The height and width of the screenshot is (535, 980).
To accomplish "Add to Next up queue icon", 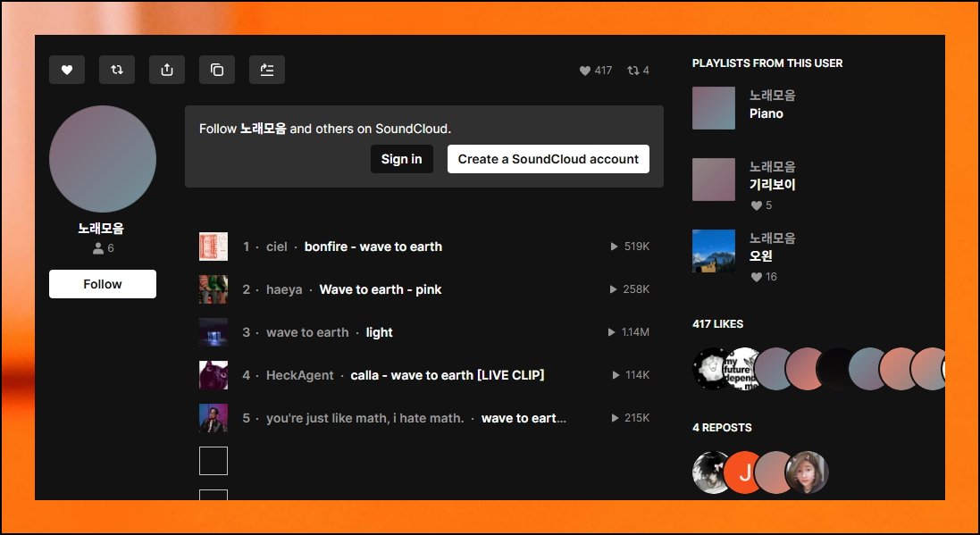I will pyautogui.click(x=267, y=70).
